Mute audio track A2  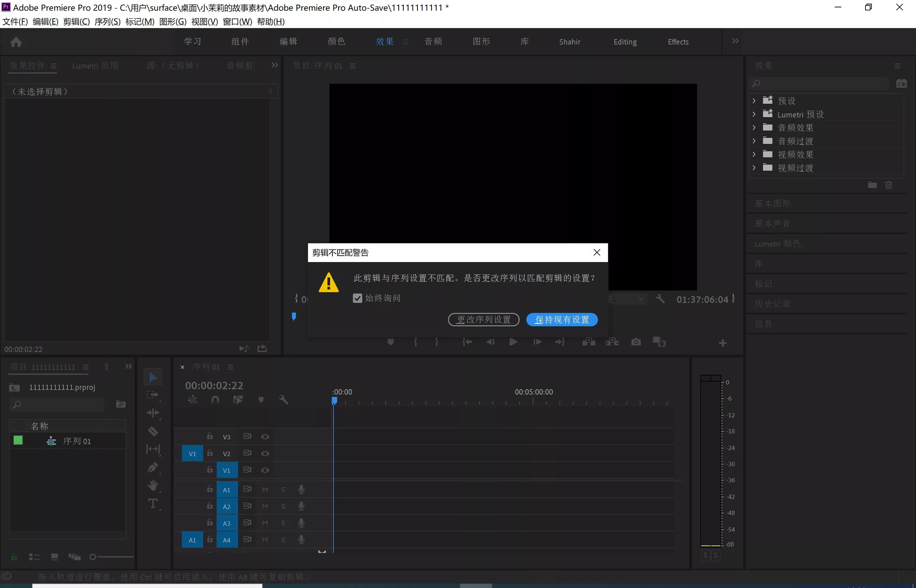(265, 506)
